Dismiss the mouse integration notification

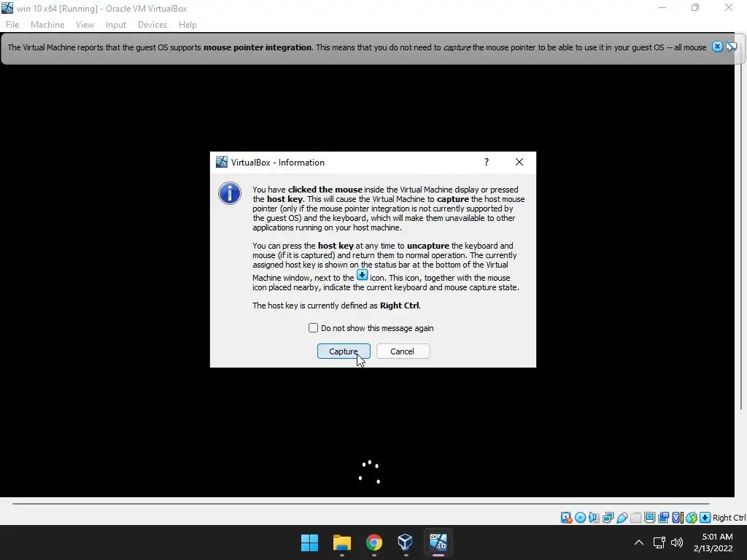click(x=717, y=47)
